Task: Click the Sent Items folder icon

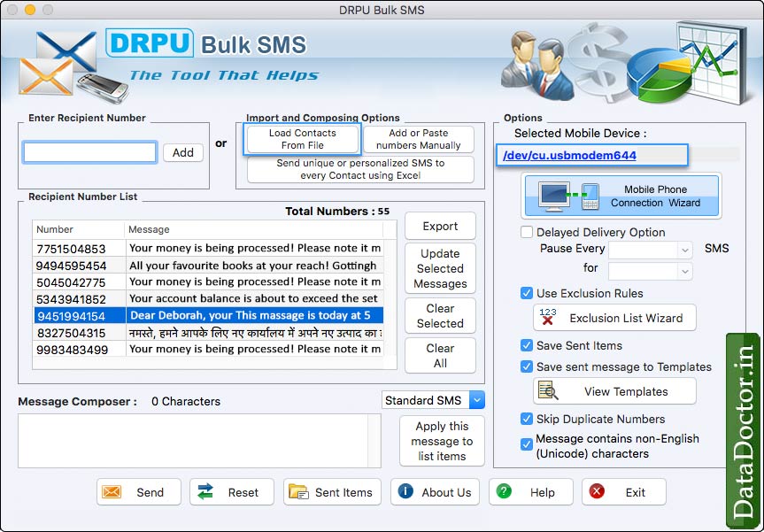Action: (x=297, y=492)
